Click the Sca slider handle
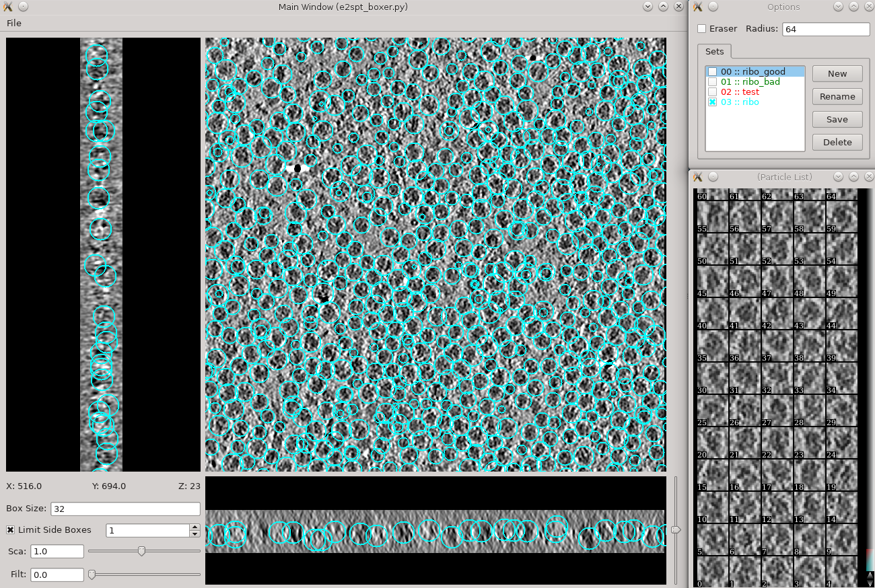 [x=141, y=551]
